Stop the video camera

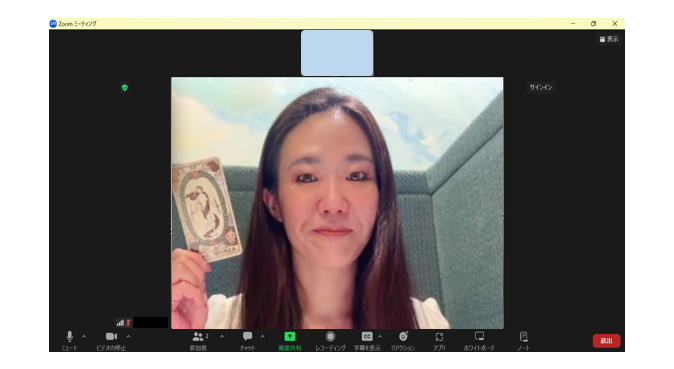(111, 341)
